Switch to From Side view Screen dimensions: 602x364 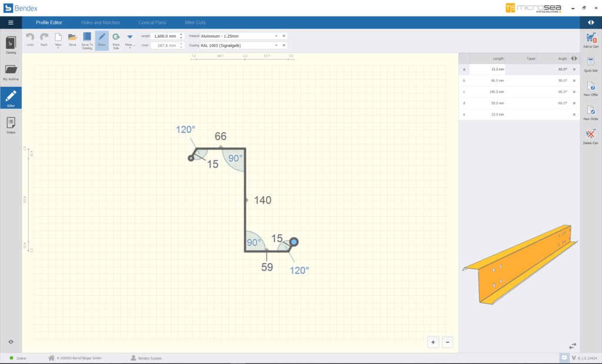pos(116,39)
